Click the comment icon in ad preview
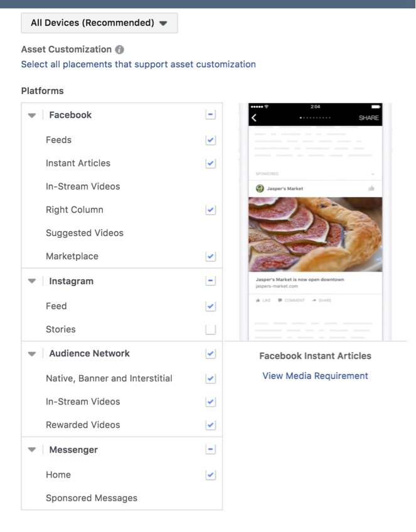The height and width of the screenshot is (532, 416). coord(280,301)
